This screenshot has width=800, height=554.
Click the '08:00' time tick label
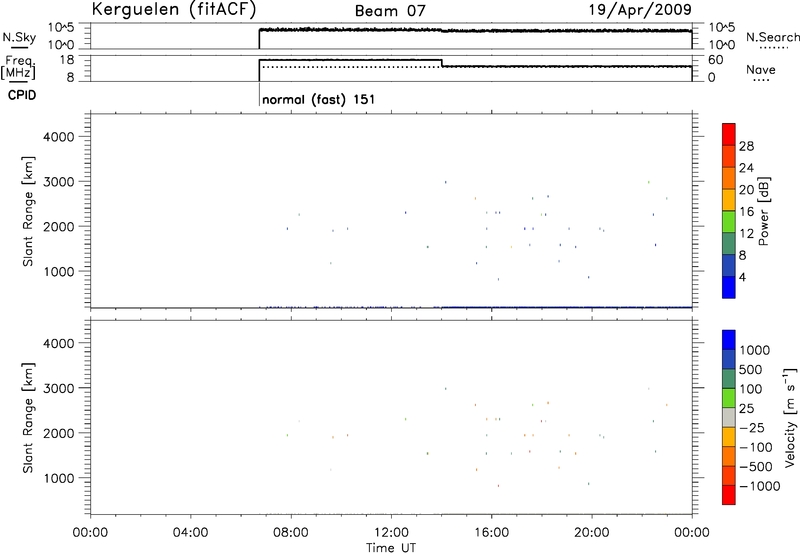pos(291,533)
